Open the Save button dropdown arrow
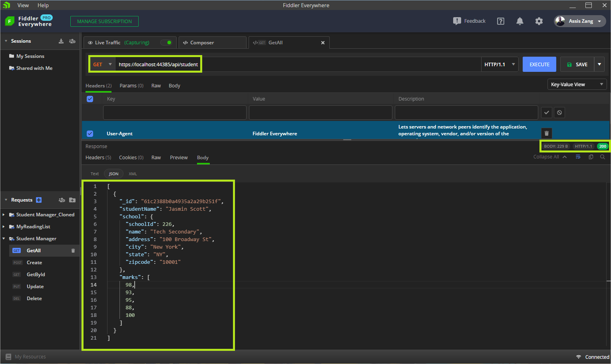Screen dimensions: 611x364 [x=599, y=64]
